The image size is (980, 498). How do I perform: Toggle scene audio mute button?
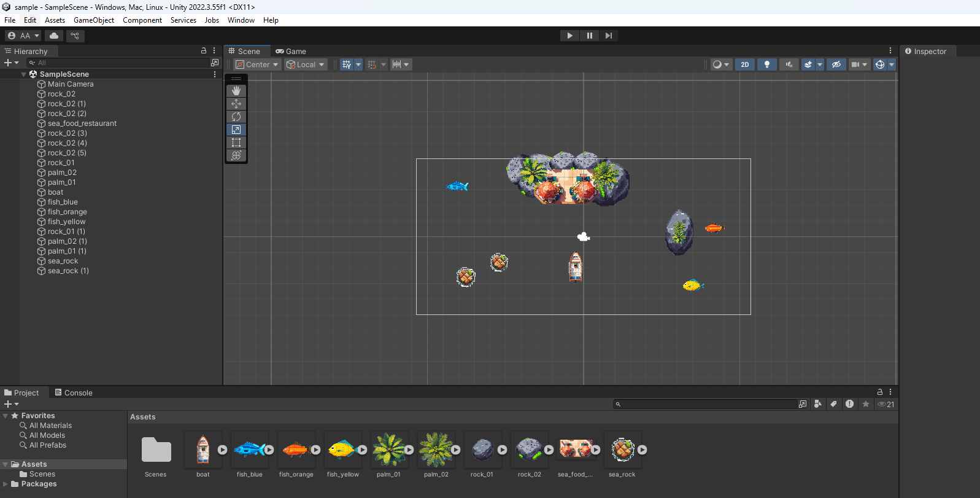(789, 64)
